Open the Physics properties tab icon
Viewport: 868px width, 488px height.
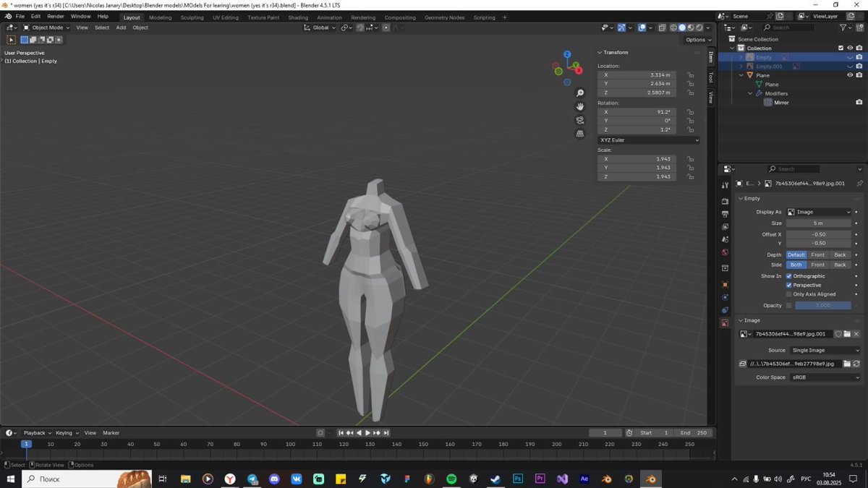point(725,297)
